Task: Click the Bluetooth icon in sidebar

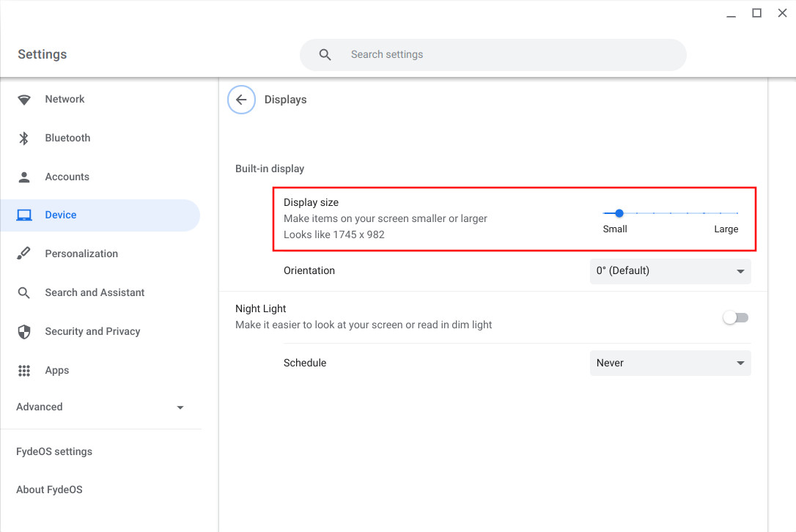Action: [x=24, y=138]
